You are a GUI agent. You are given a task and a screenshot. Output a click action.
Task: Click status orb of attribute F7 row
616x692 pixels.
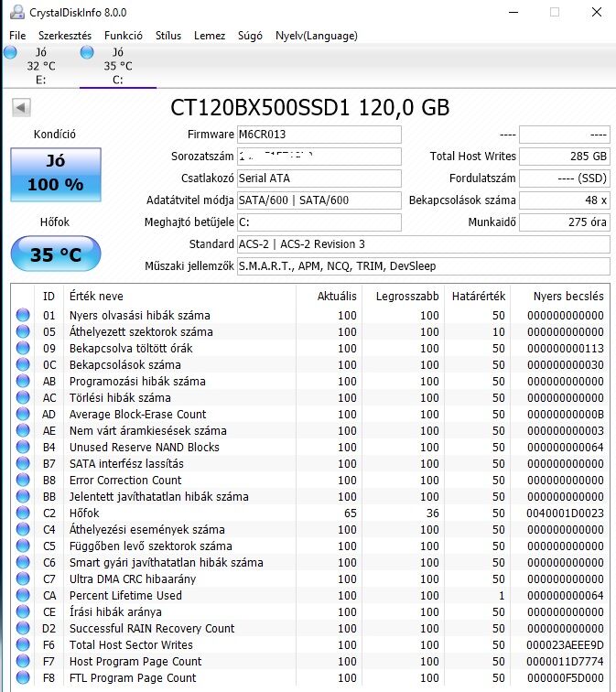click(23, 661)
